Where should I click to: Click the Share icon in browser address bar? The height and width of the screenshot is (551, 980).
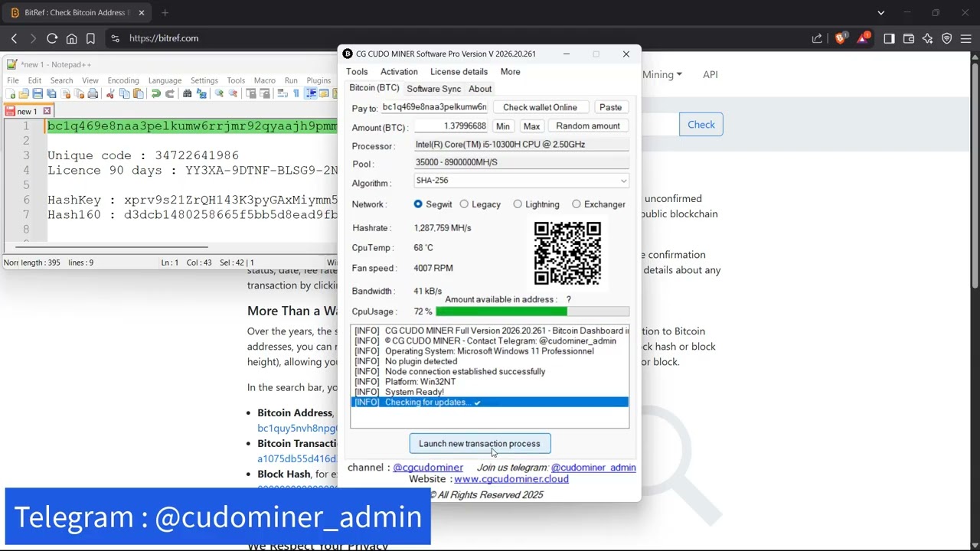[x=817, y=38]
